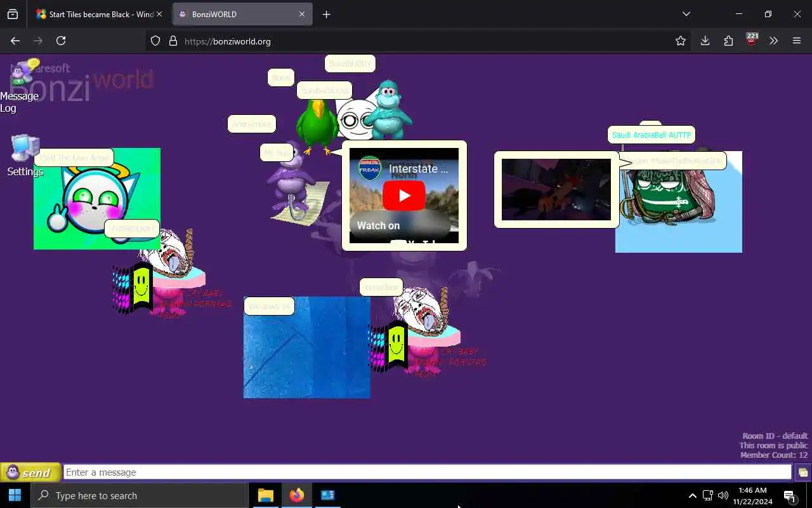Open the Firefox hamburger menu
The image size is (812, 508).
click(x=797, y=41)
